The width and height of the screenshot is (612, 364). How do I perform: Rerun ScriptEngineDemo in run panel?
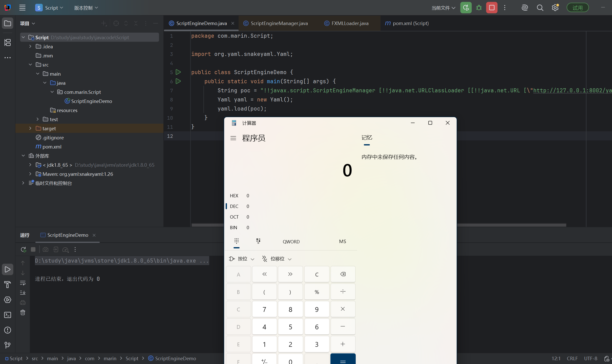coord(23,250)
